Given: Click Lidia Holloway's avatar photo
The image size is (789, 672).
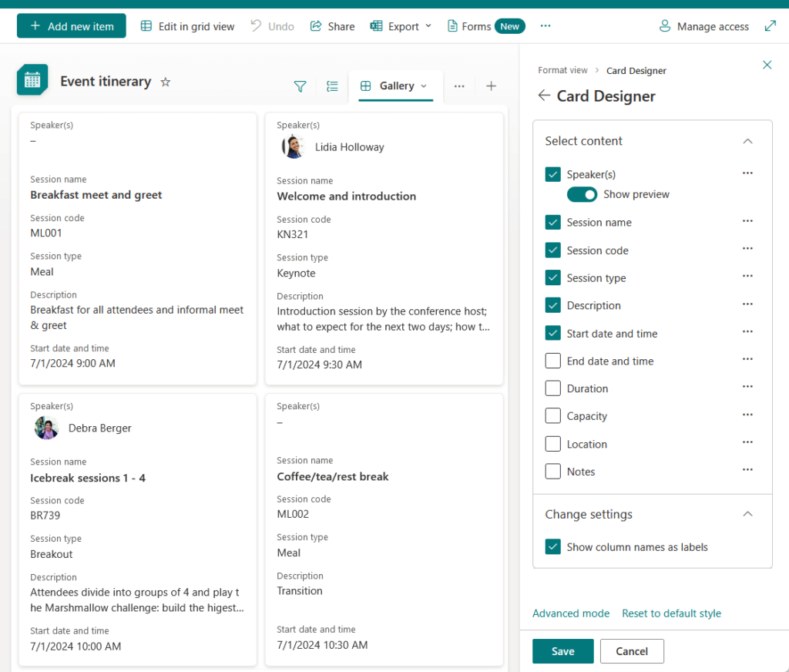Looking at the screenshot, I should pyautogui.click(x=293, y=147).
